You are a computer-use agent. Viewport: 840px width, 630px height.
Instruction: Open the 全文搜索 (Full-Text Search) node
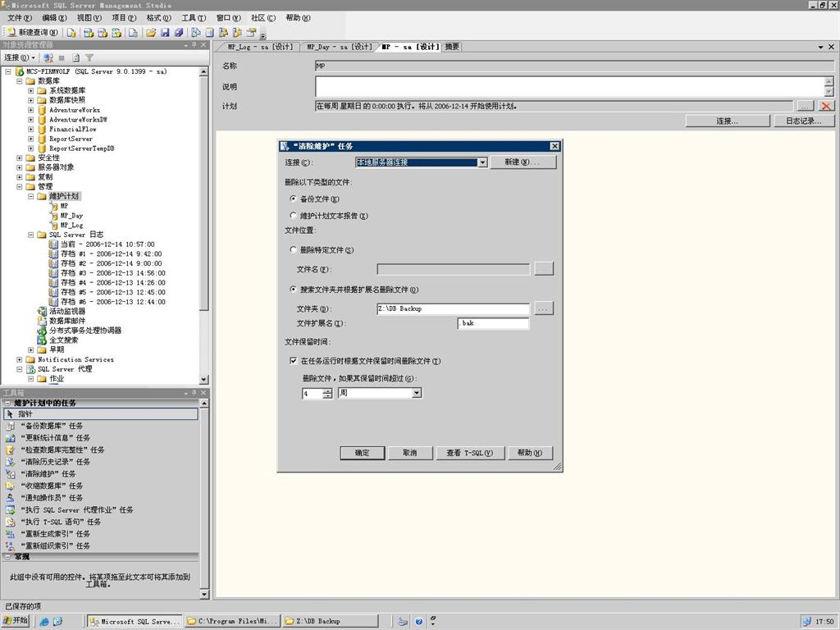(64, 340)
